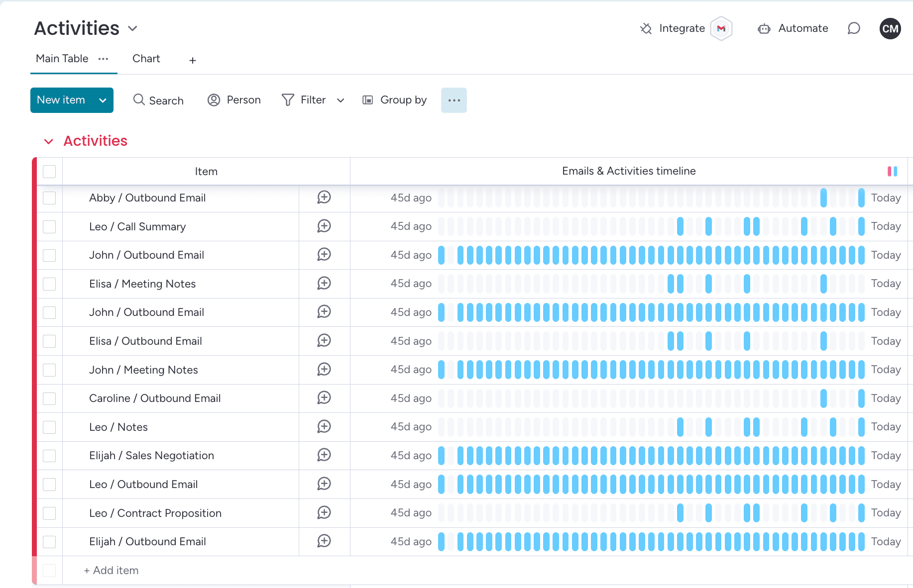This screenshot has height=588, width=913.
Task: Open the toolbar more options ellipsis
Action: tap(454, 100)
